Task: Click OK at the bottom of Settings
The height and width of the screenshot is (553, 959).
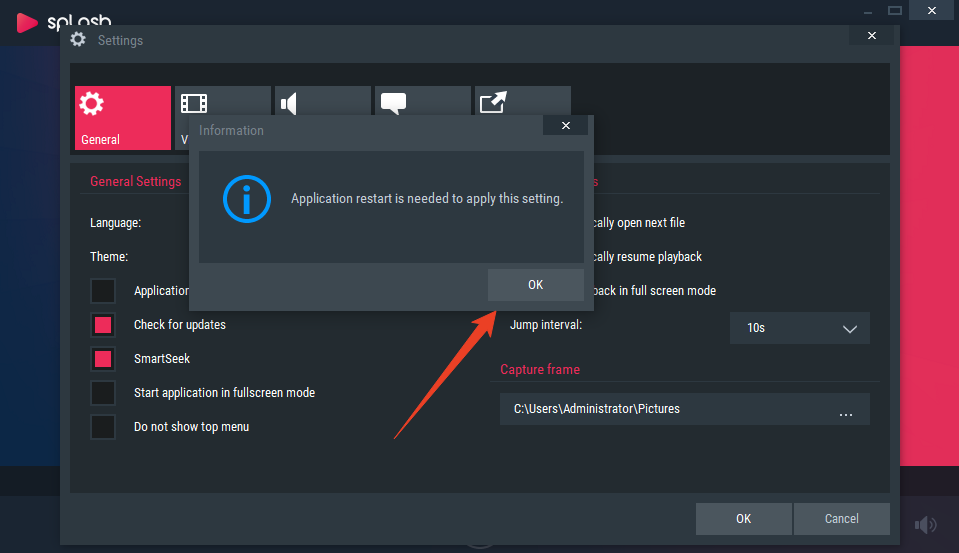Action: 744,519
